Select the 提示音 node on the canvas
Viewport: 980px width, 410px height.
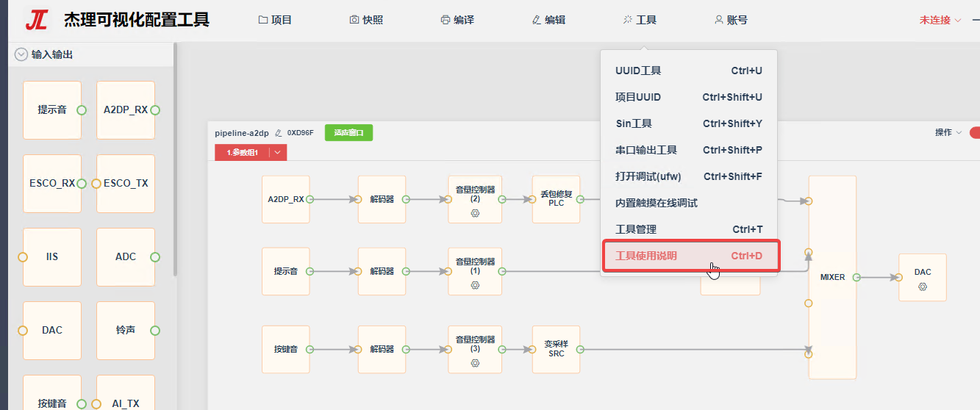click(286, 271)
